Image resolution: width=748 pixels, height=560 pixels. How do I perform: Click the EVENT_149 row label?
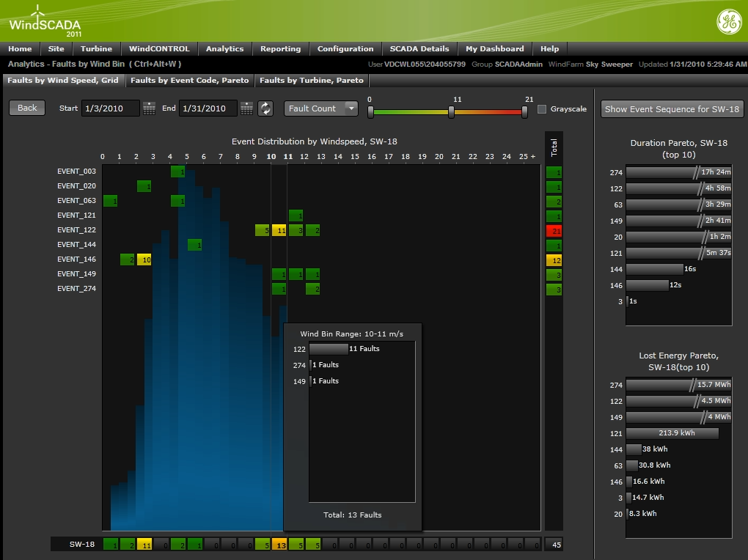click(x=76, y=274)
